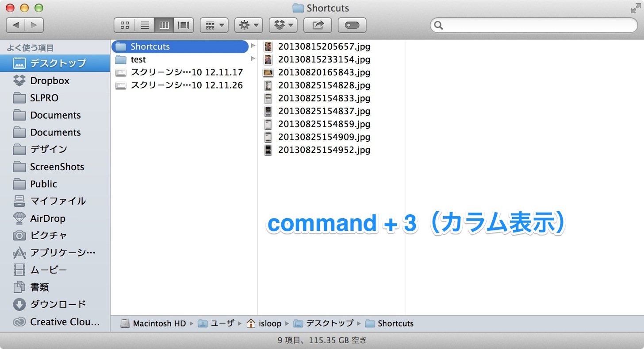Click Macintosh HD in the path bar
Viewport: 644px width, 349px height.
(153, 323)
